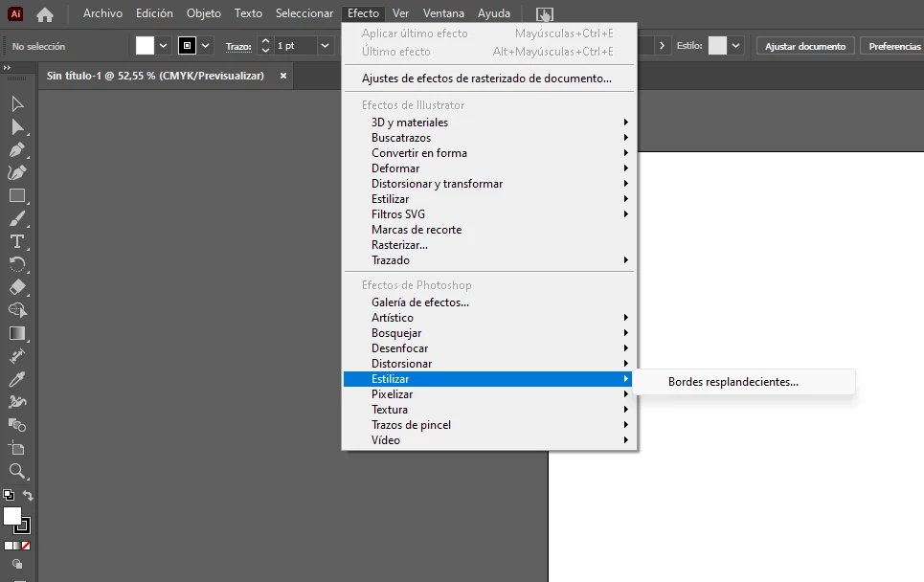Viewport: 924px width, 582px height.
Task: Expand Distorsionar y transformar submenu
Action: [x=490, y=183]
